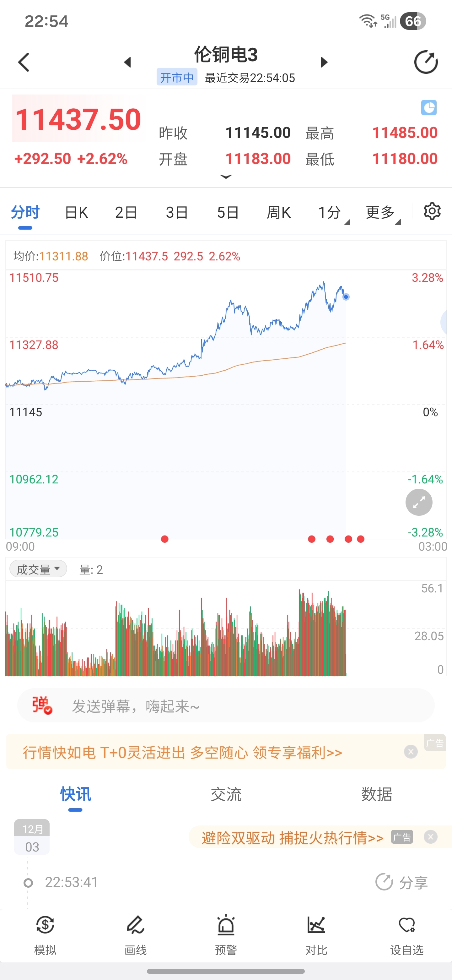Switch to the 交流 tab
This screenshot has width=452, height=980.
226,794
